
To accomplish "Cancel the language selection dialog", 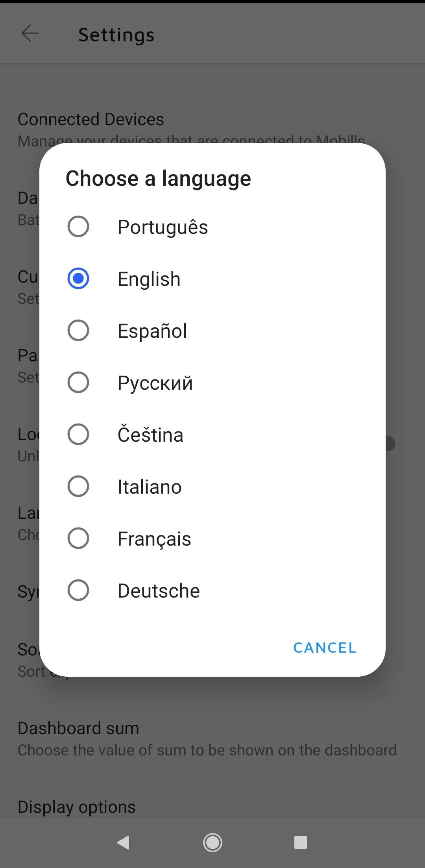I will point(325,648).
